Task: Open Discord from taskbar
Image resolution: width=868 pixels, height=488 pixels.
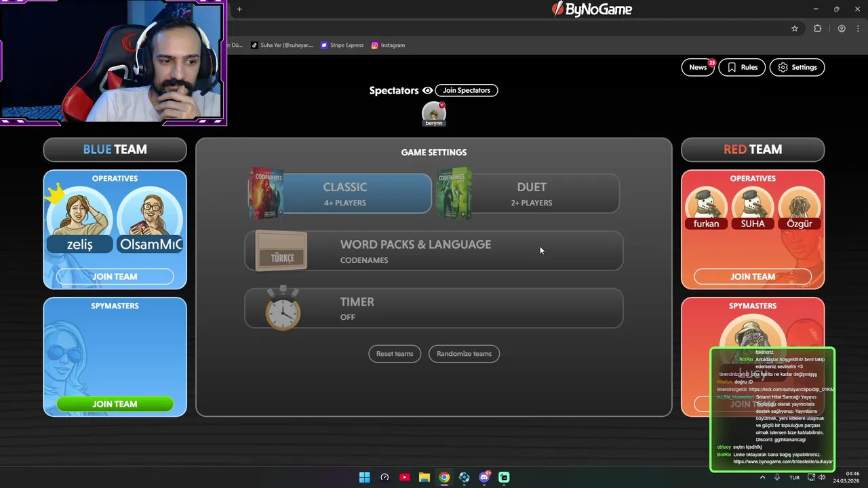Action: pyautogui.click(x=484, y=477)
